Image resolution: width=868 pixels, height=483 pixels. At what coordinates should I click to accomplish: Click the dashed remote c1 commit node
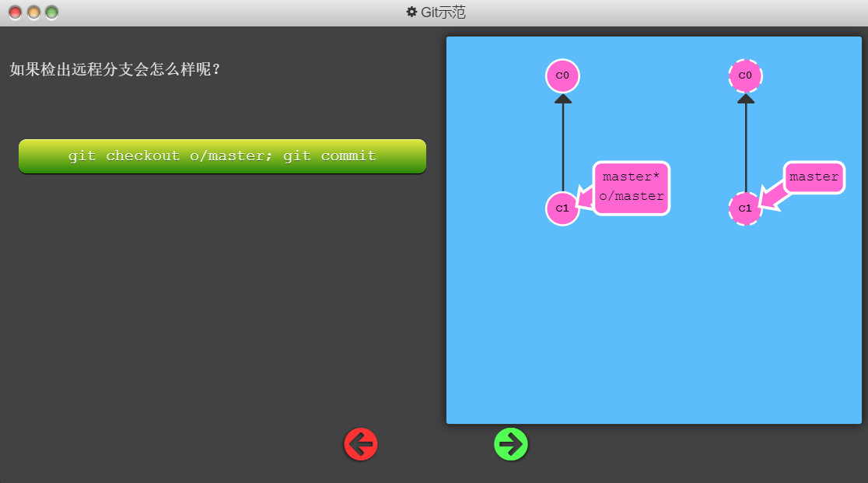(745, 208)
